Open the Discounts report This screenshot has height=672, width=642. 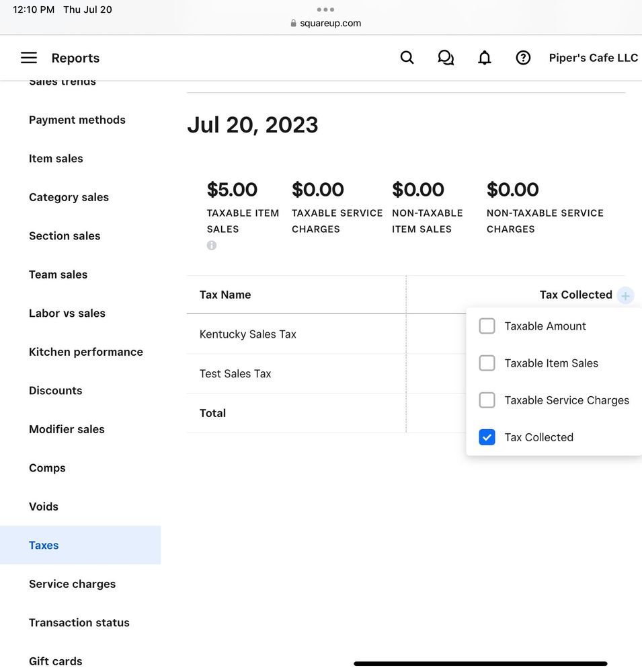point(55,391)
